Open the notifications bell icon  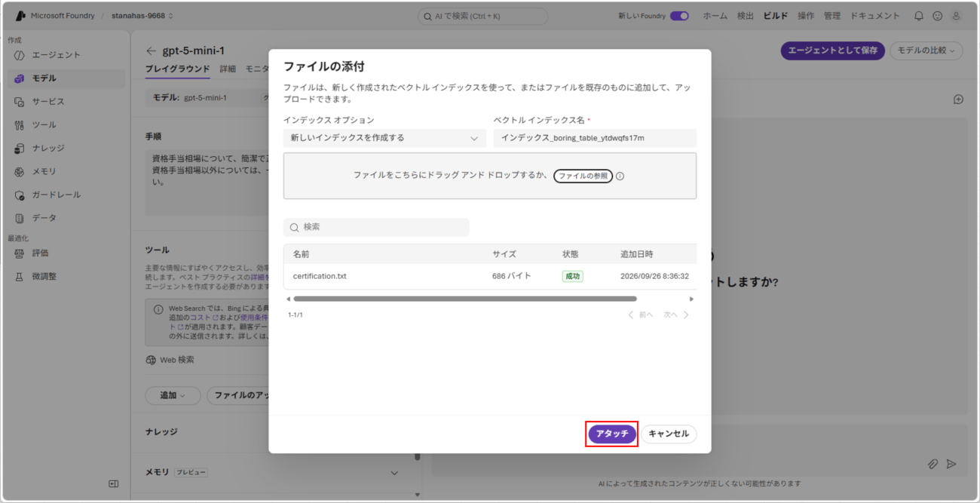(x=918, y=16)
